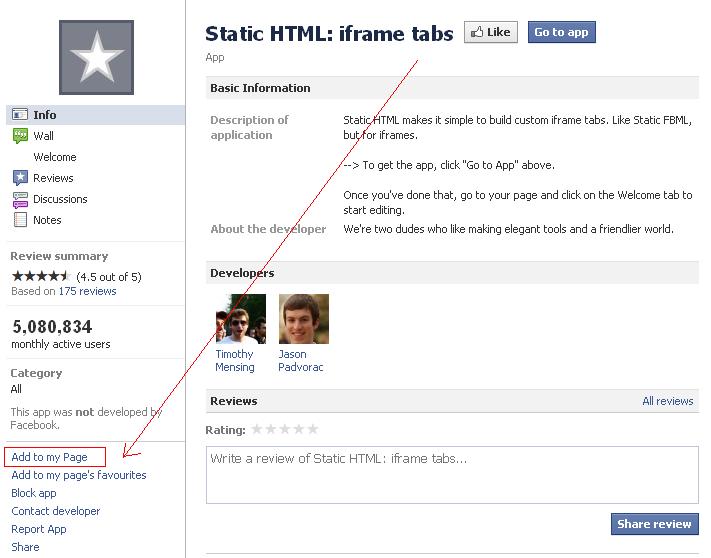Click the Notes notepad icon
This screenshot has width=711, height=558.
(x=20, y=220)
